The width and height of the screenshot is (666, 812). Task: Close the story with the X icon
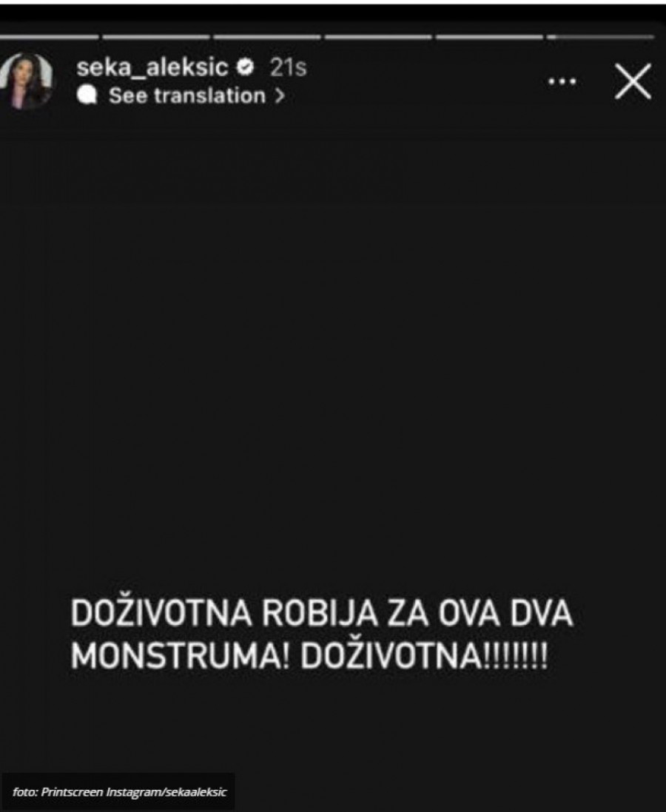point(633,81)
